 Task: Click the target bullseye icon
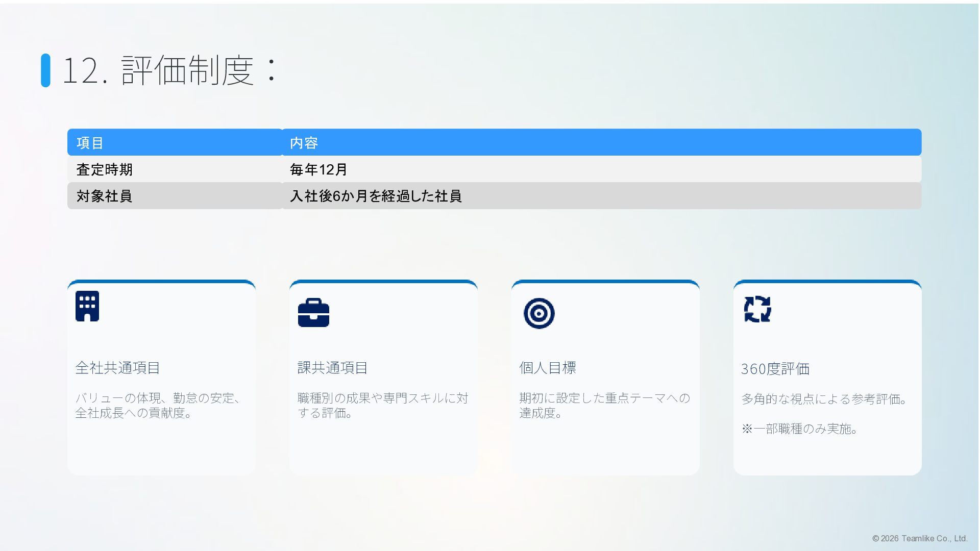[x=539, y=313]
